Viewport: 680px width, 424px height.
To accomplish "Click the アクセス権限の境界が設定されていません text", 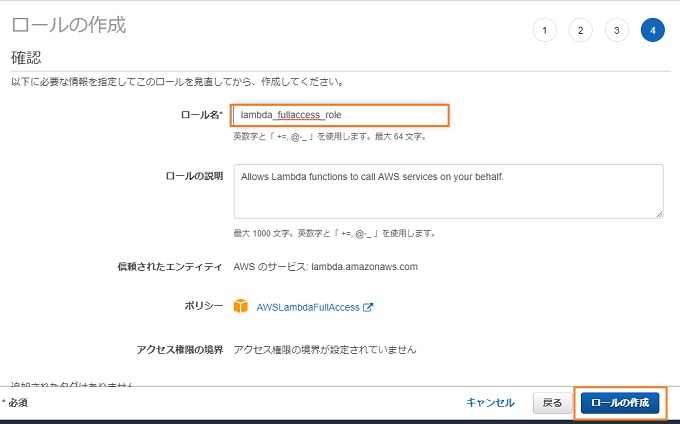I will pyautogui.click(x=325, y=349).
